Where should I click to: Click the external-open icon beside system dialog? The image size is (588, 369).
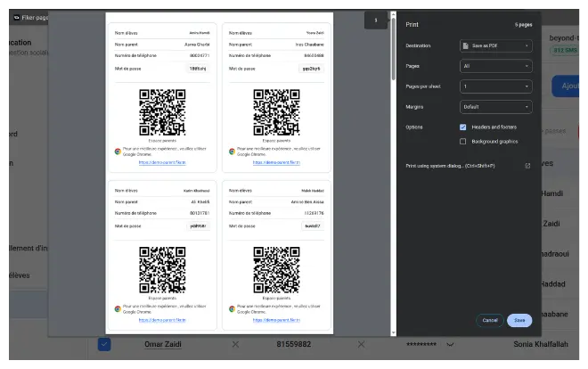[x=527, y=166]
